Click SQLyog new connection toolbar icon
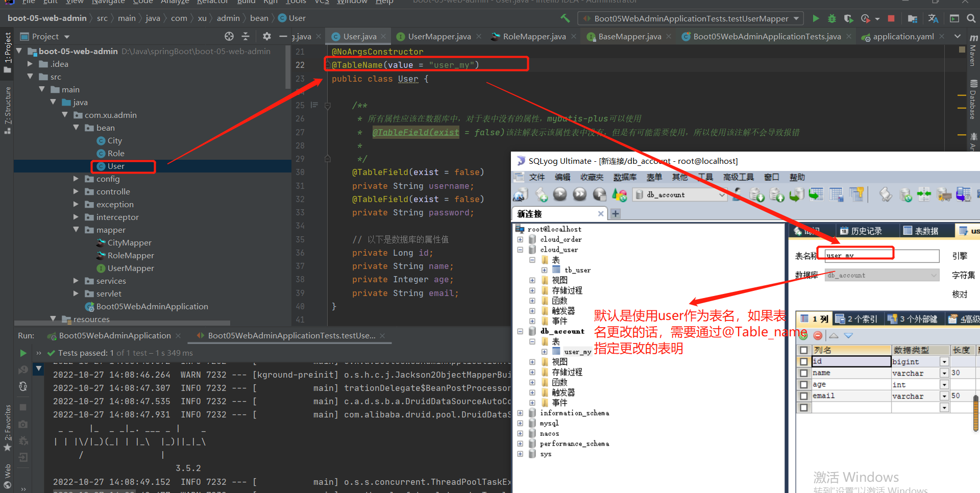 [x=521, y=194]
